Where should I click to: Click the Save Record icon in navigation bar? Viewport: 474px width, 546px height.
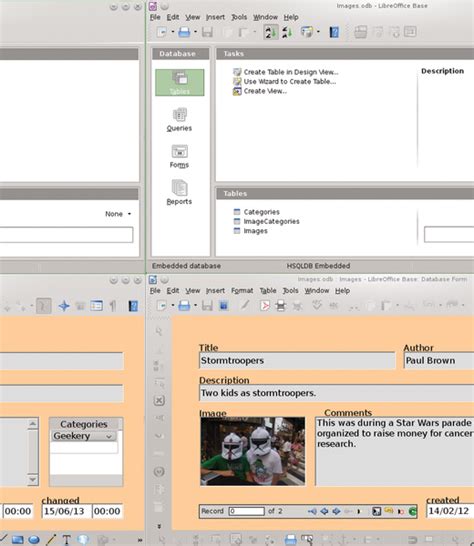pyautogui.click(x=376, y=511)
